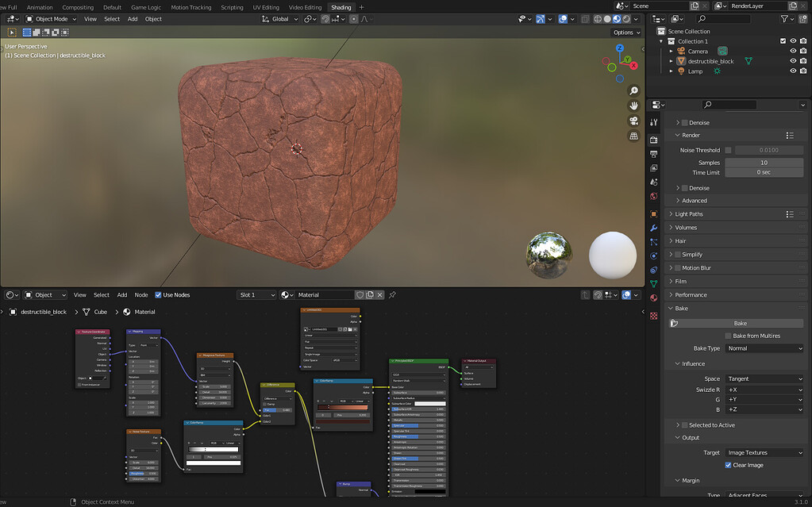812x507 pixels.
Task: Switch to material preview shading
Action: coord(617,18)
